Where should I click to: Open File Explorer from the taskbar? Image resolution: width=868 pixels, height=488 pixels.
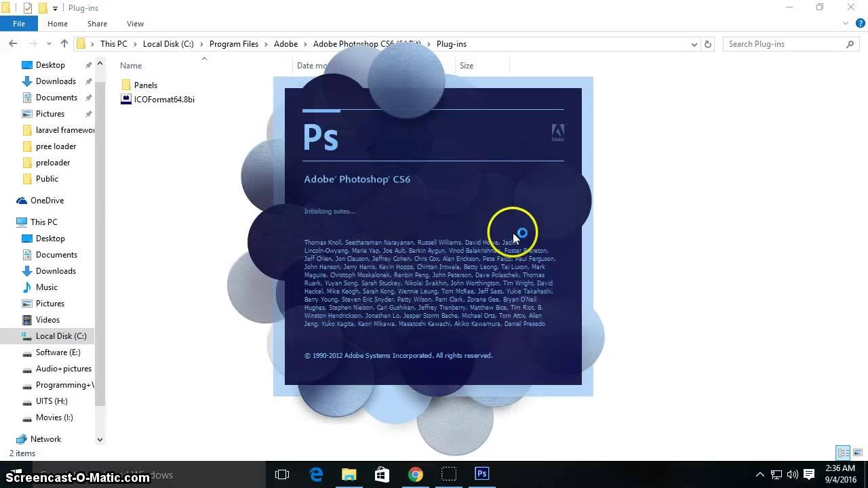[349, 474]
